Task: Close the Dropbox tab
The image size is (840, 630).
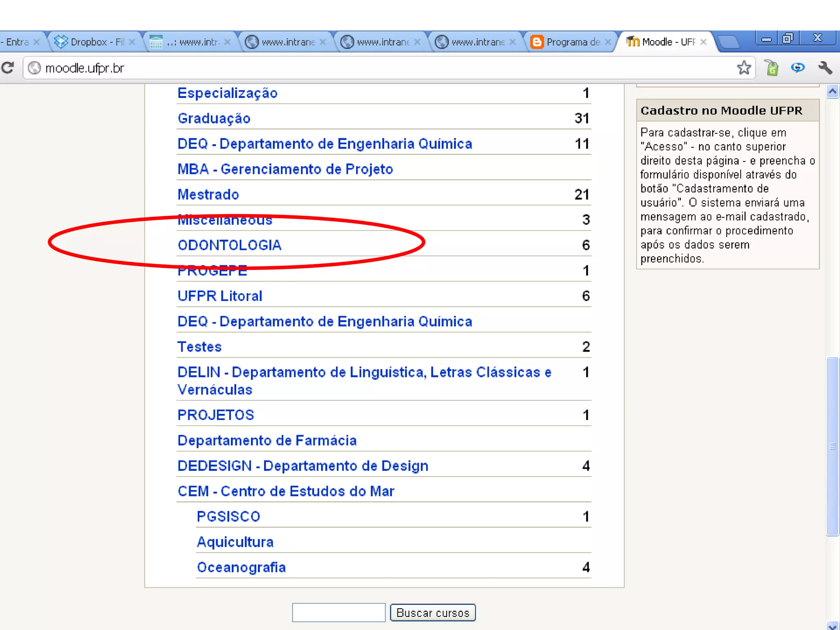Action: click(x=132, y=42)
